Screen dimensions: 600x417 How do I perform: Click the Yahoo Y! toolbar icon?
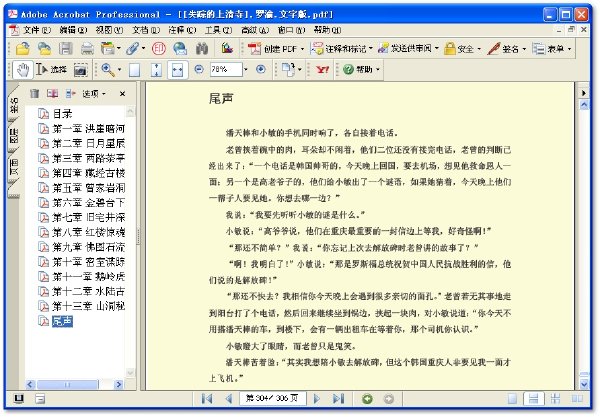tap(322, 70)
